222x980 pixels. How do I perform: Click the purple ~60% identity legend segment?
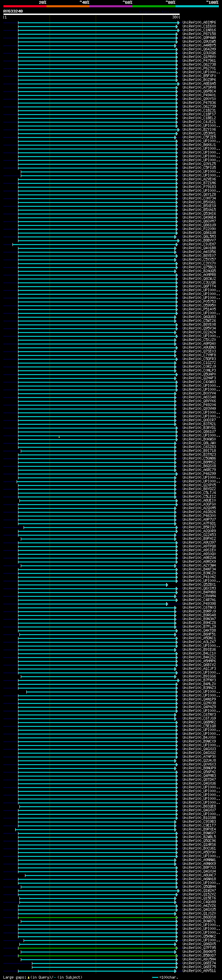pos(111,6)
